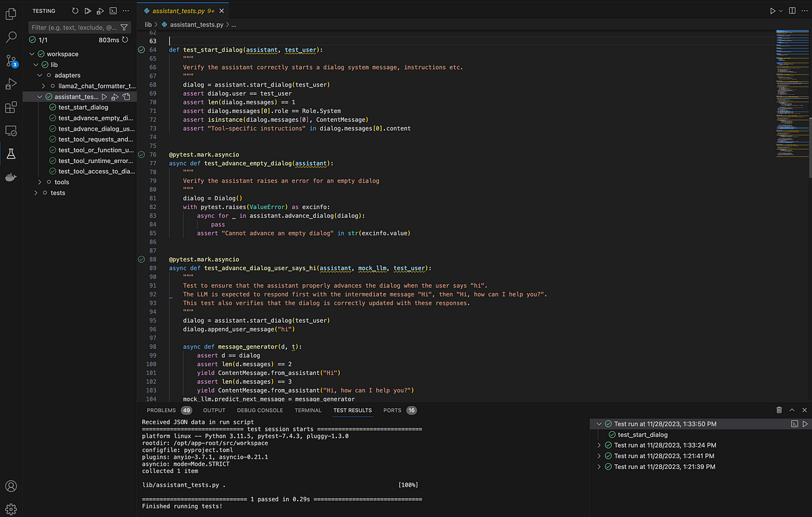Open the Docker view in activity bar
This screenshot has width=812, height=517.
(11, 177)
